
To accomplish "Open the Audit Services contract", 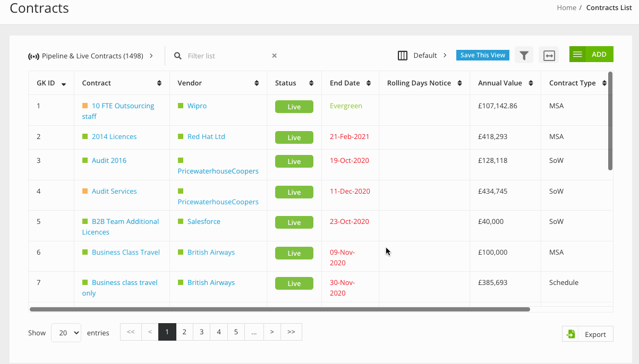I will [x=114, y=191].
